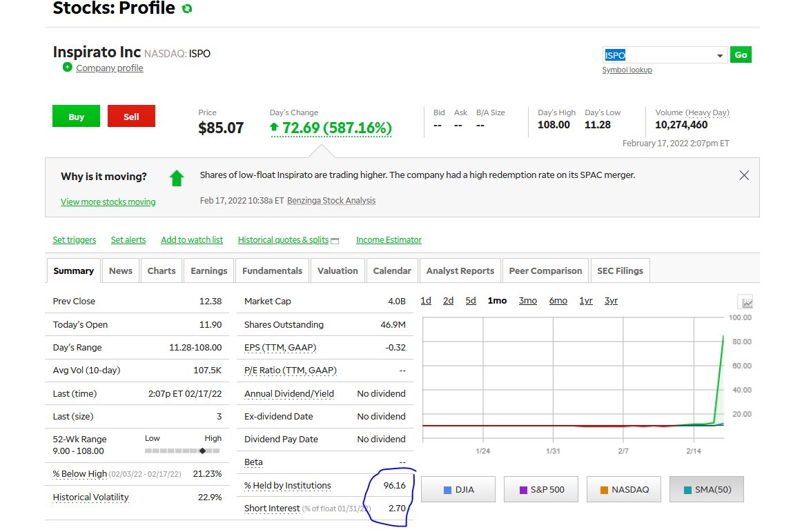Click the Prev Close value 12.38
811x532 pixels.
point(211,302)
